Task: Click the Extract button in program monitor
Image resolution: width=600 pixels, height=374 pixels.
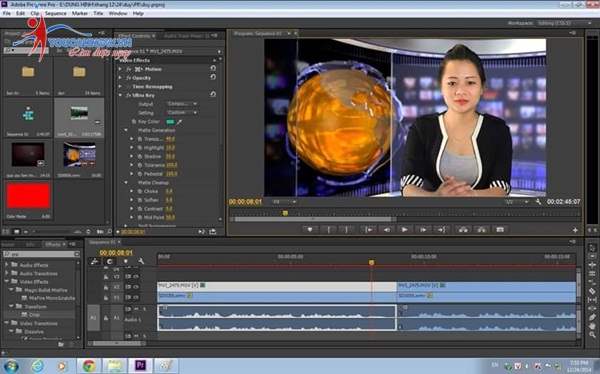Action: tap(481, 230)
